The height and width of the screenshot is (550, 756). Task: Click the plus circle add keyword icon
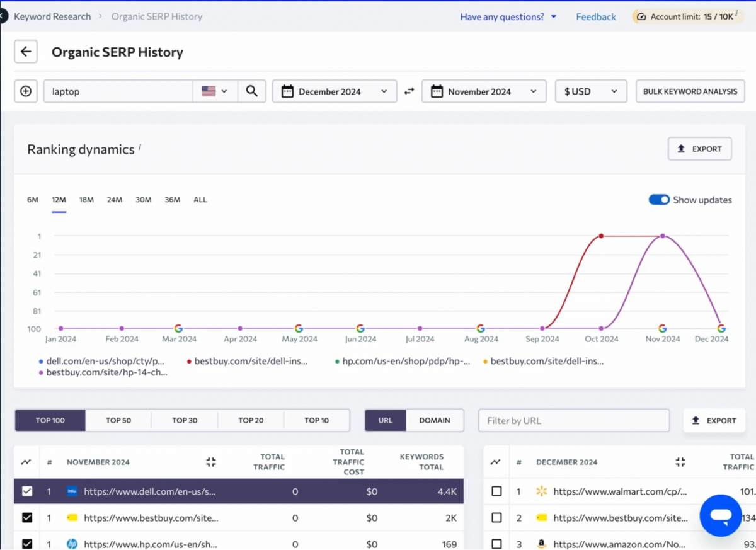pyautogui.click(x=26, y=91)
